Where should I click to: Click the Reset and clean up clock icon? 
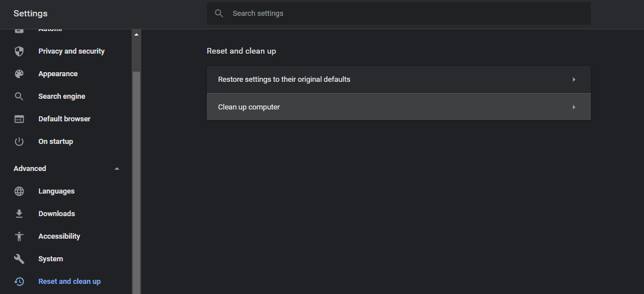click(x=19, y=282)
